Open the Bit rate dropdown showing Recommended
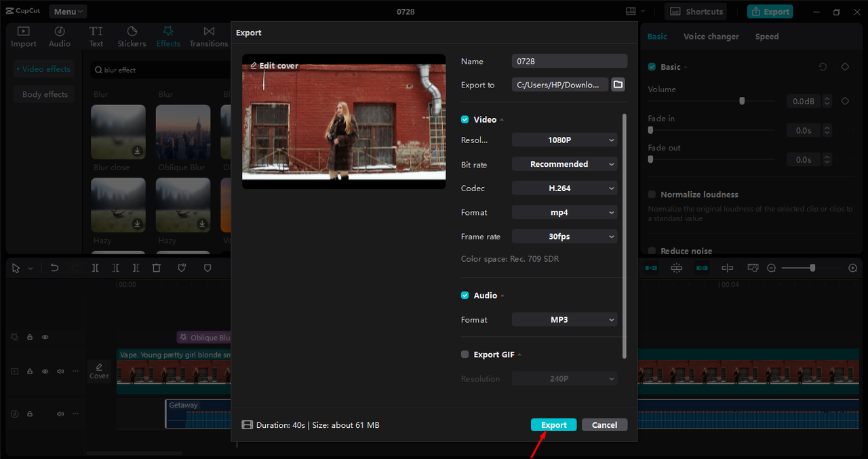 coord(564,164)
